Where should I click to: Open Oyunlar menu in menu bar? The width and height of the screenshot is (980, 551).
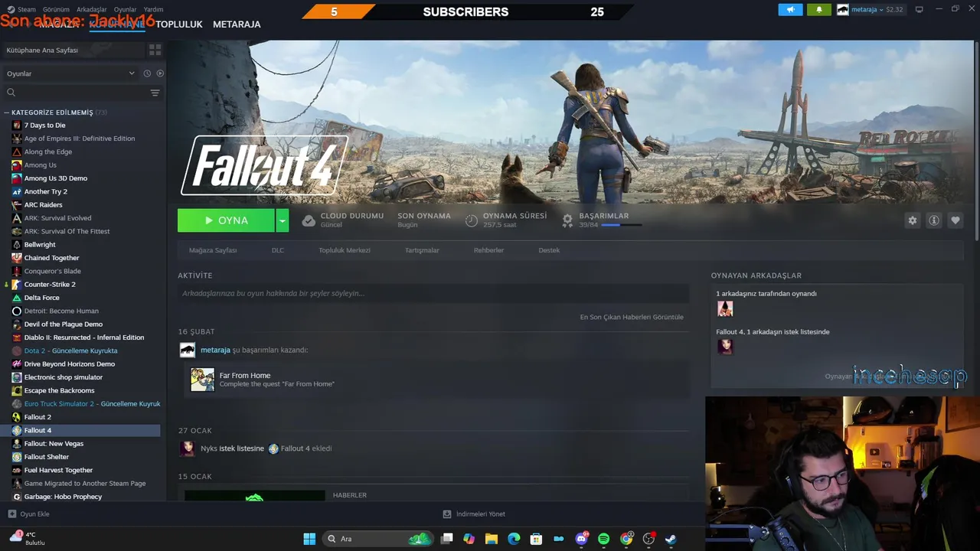point(125,10)
